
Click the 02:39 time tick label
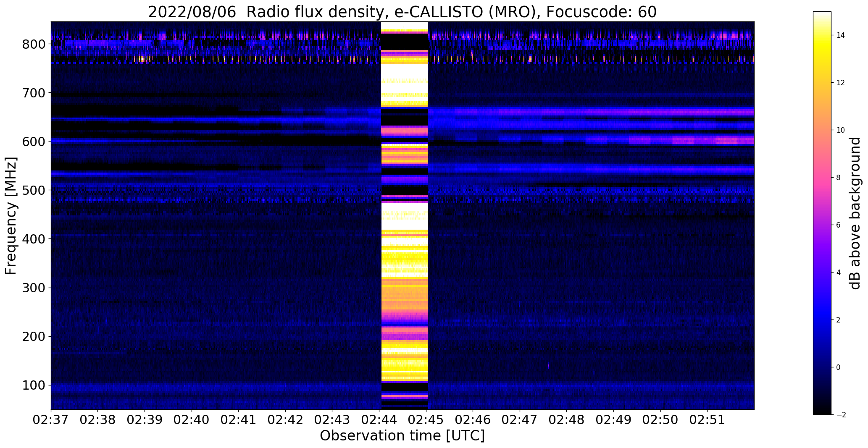click(145, 420)
